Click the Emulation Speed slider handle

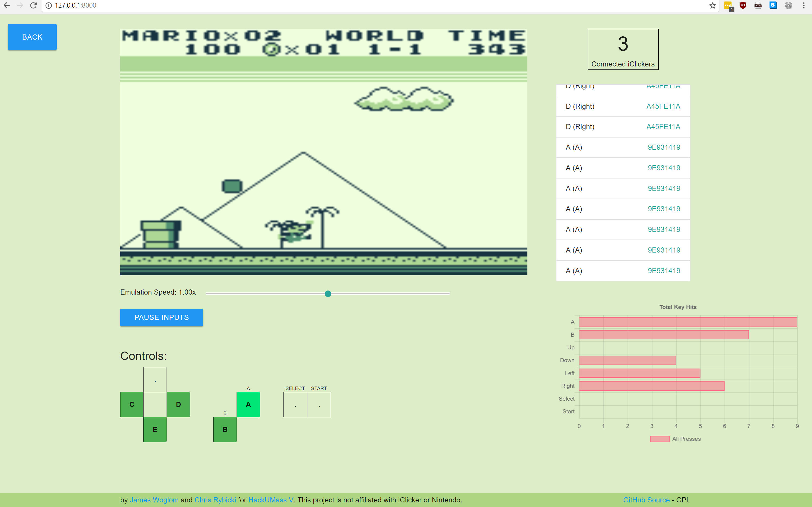tap(328, 294)
